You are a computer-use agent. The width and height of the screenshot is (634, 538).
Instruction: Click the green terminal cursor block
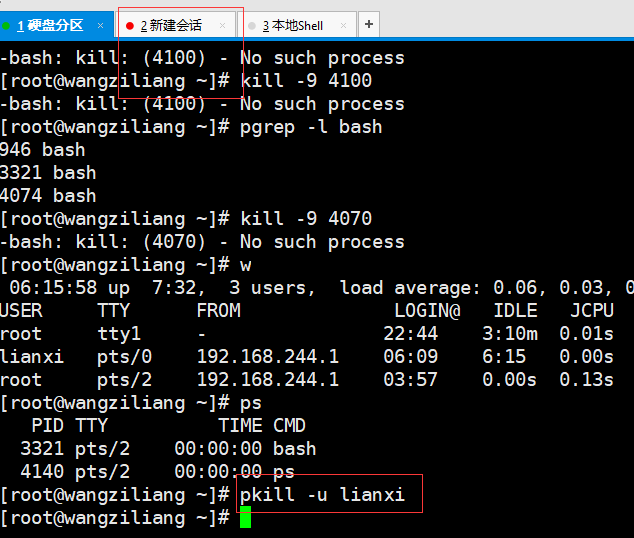pos(245,517)
